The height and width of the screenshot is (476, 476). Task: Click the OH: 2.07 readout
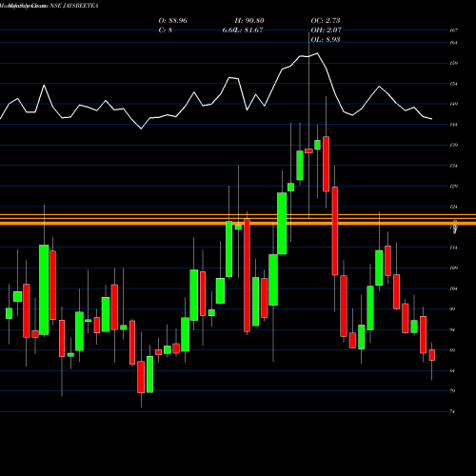326,30
